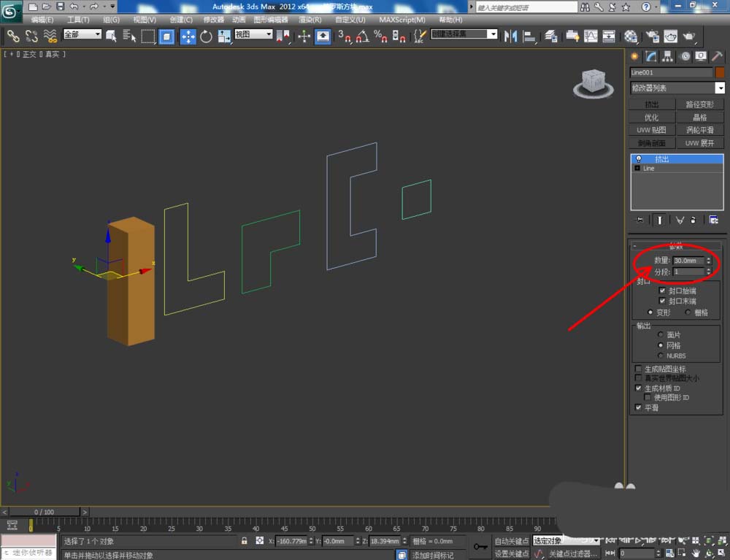Open the 全部 selection filter dropdown

point(82,34)
